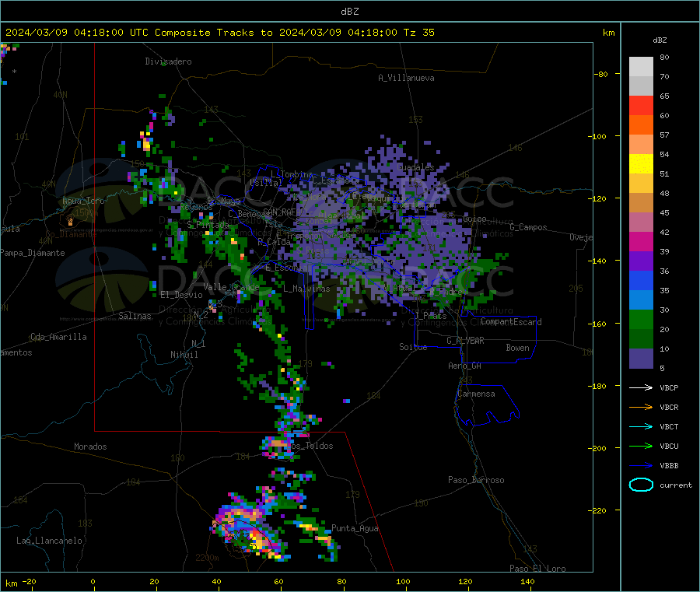
Task: Click the blue VBBB arrow legend icon
Action: point(641,466)
